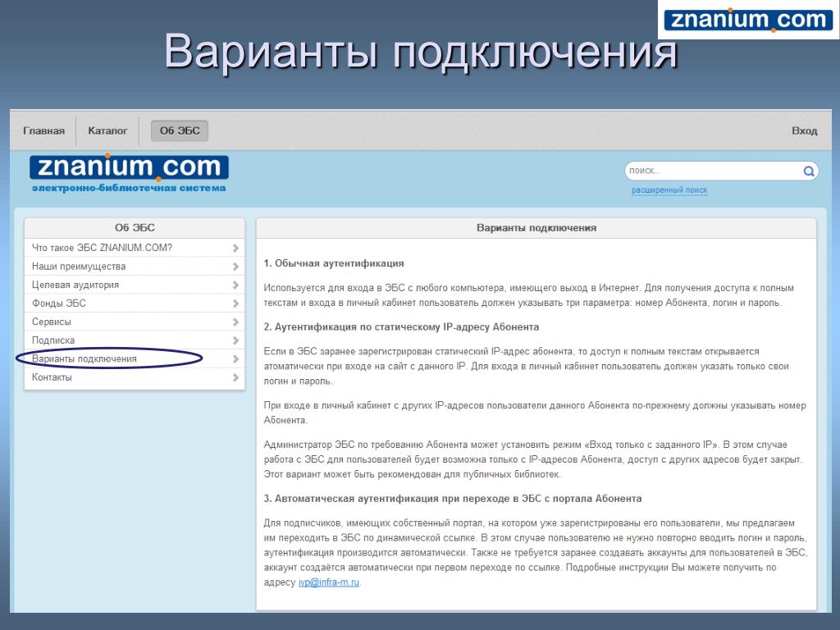Image resolution: width=840 pixels, height=630 pixels.
Task: Open the Целевая аудитория sidebar item
Action: tap(135, 285)
